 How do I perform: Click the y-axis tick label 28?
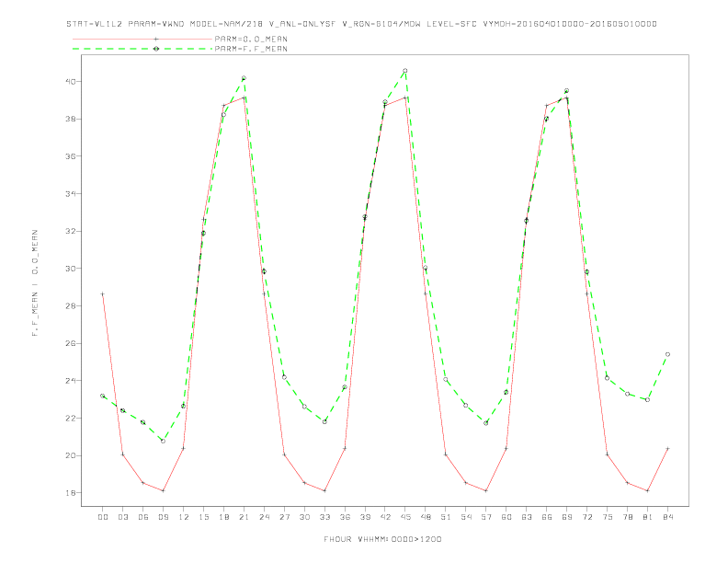(x=71, y=306)
